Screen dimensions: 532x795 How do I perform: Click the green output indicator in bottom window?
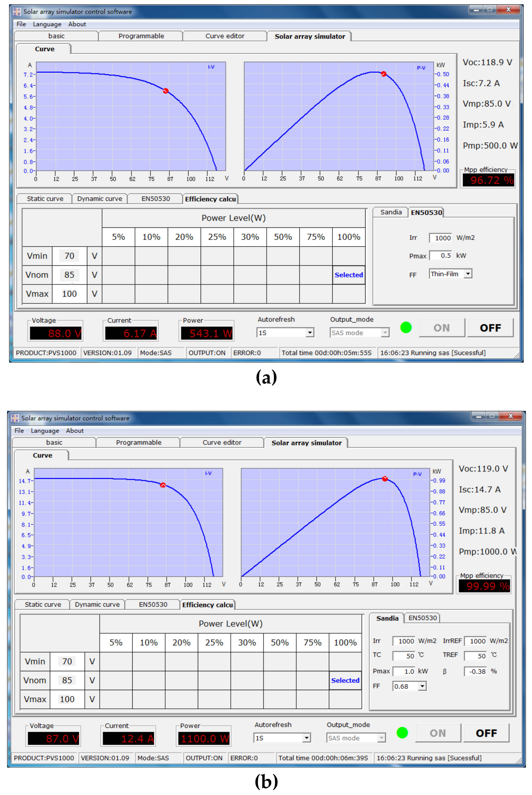pyautogui.click(x=402, y=733)
